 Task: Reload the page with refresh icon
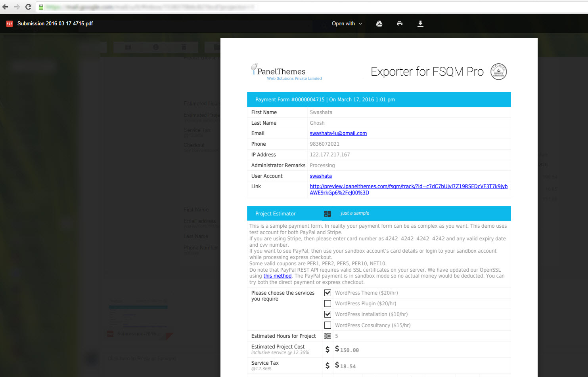coord(28,7)
